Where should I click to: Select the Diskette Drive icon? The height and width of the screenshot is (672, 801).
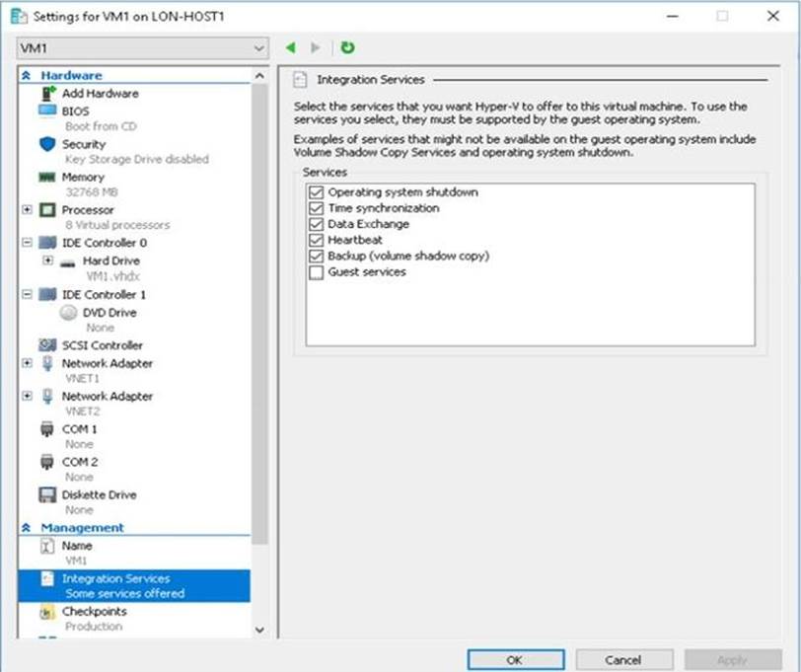(x=46, y=495)
